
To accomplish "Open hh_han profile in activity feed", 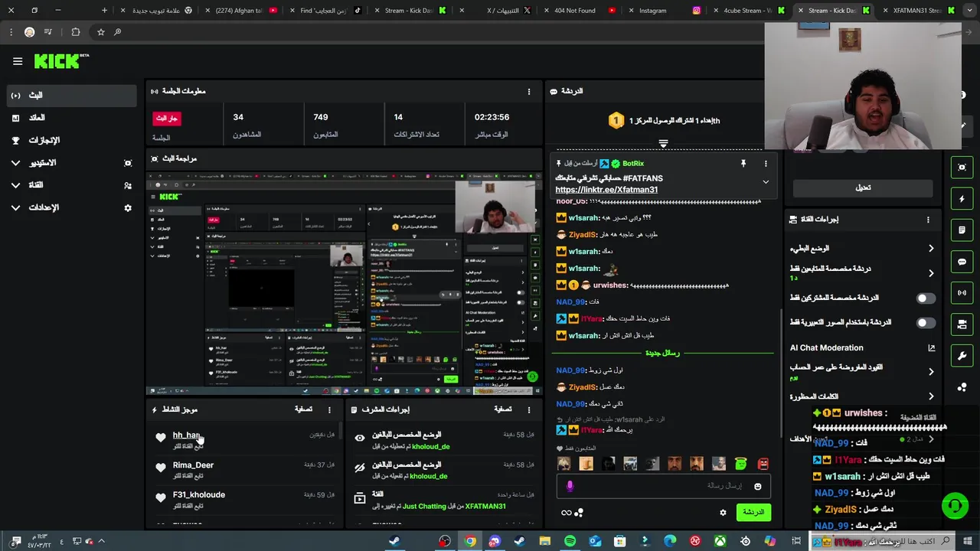I will click(186, 435).
